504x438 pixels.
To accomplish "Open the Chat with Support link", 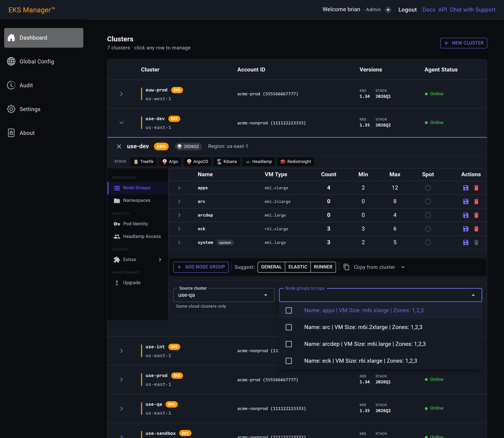I will click(472, 10).
